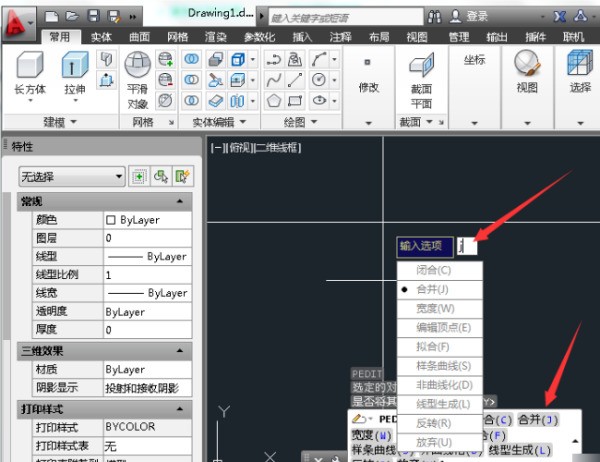Click the 视图 view globe icon
This screenshot has height=462, width=600.
(x=527, y=72)
